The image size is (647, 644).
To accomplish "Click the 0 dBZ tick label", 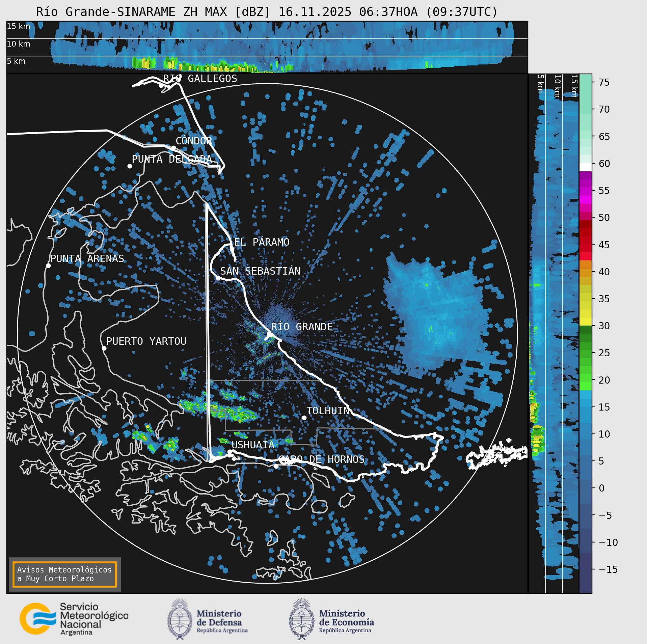I will [601, 488].
